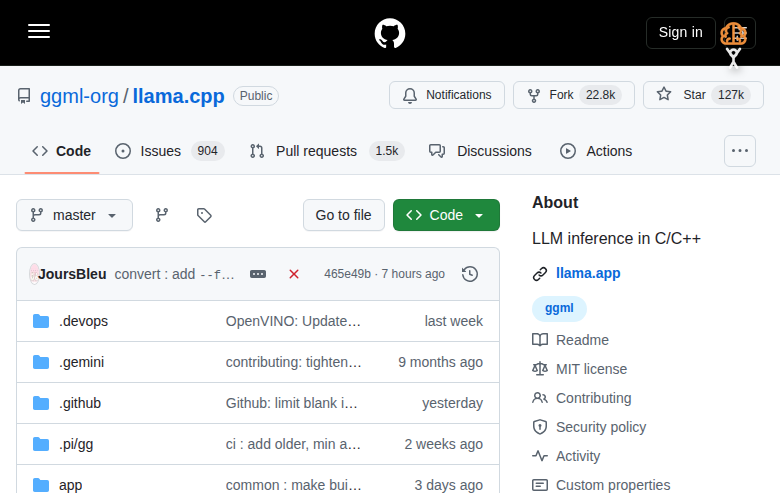The width and height of the screenshot is (780, 493).
Task: Open the llama.cpp repository link
Action: coord(179,96)
